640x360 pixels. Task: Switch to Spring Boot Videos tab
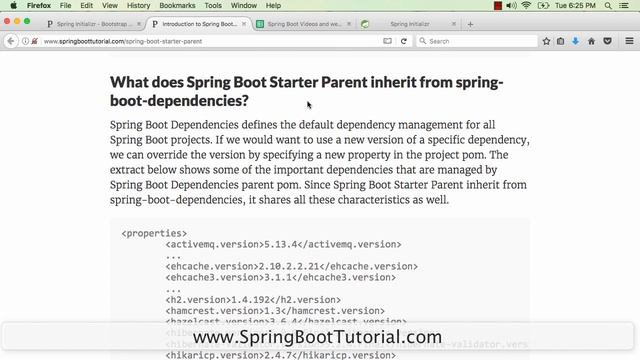(303, 24)
